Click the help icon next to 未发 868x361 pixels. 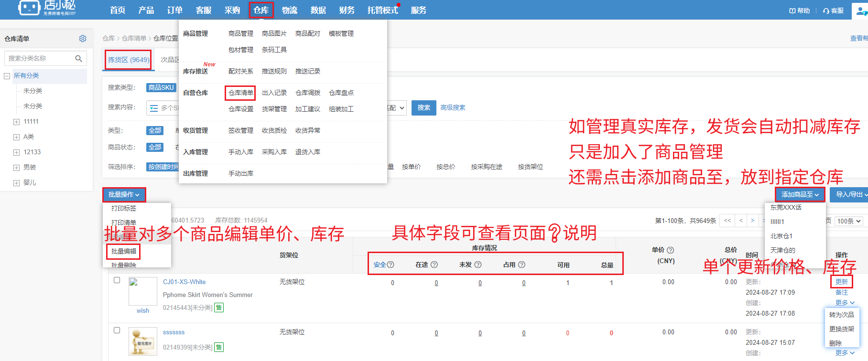[x=478, y=265]
